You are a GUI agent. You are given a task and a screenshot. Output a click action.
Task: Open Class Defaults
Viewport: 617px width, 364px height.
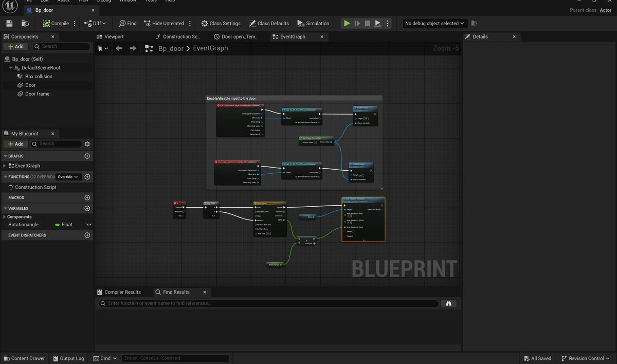tap(269, 23)
